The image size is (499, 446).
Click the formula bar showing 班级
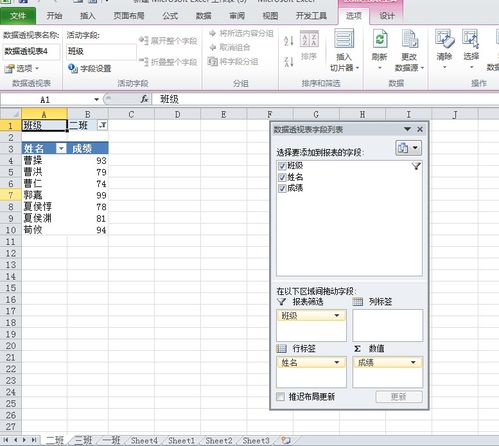pos(325,99)
